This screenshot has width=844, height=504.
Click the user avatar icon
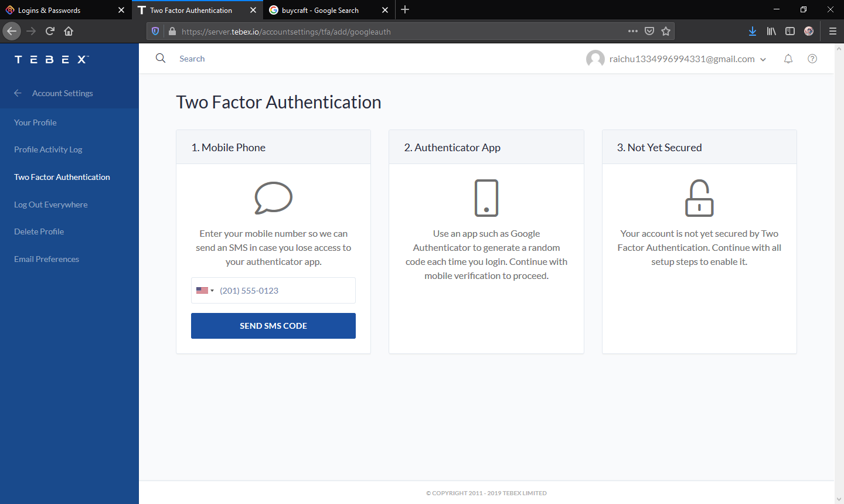pyautogui.click(x=595, y=59)
